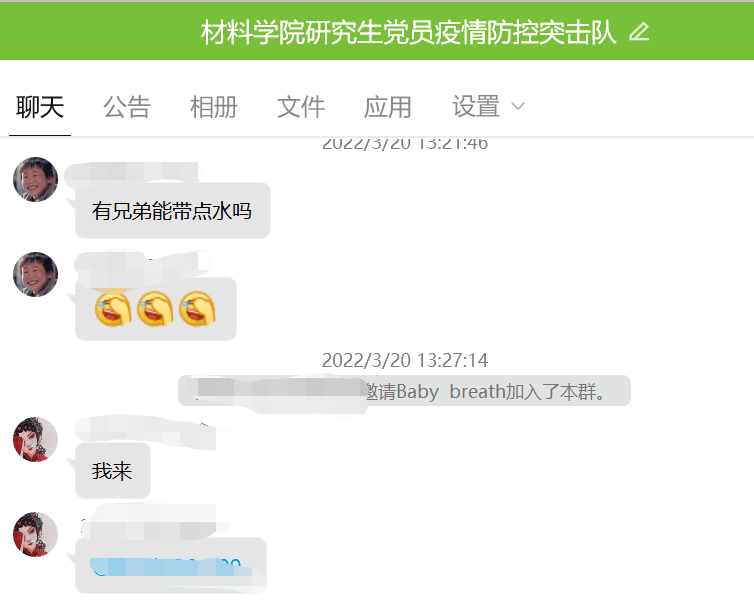Open the 相册 tab

(214, 107)
